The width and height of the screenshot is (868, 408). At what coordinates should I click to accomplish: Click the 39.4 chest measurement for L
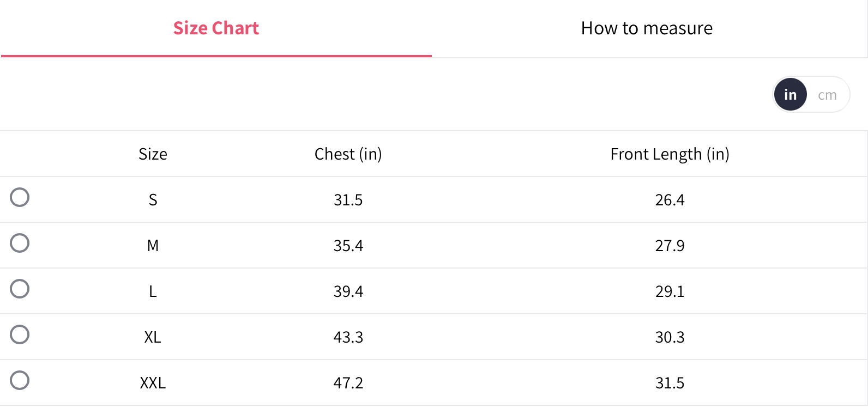348,291
